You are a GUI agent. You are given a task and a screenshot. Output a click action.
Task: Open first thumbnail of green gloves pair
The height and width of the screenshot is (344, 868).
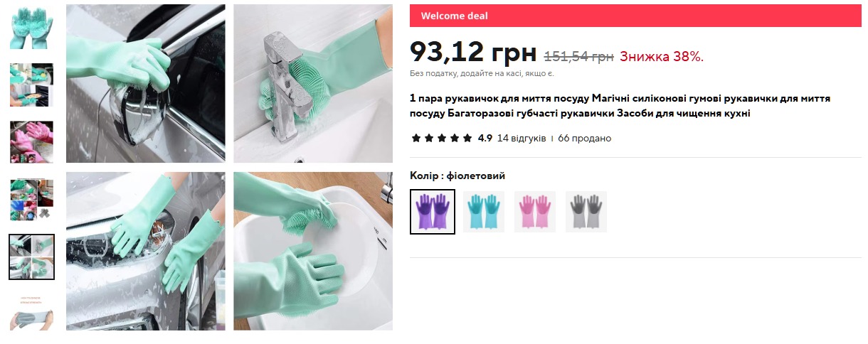click(31, 27)
